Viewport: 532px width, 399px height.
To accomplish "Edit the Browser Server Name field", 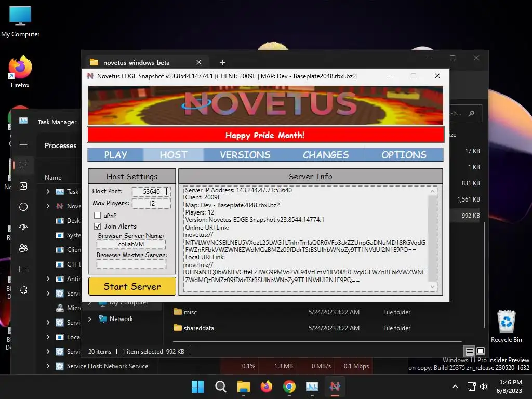I will [x=131, y=244].
